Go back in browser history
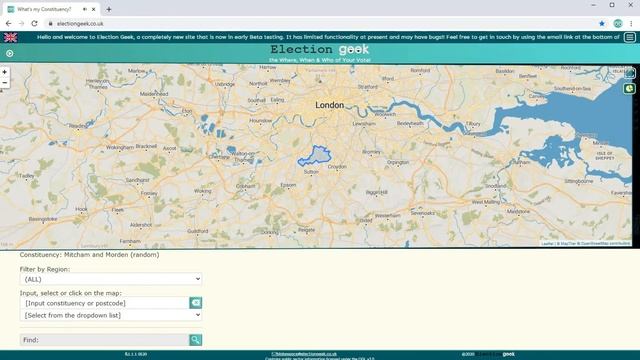The height and width of the screenshot is (360, 640). pos(9,24)
